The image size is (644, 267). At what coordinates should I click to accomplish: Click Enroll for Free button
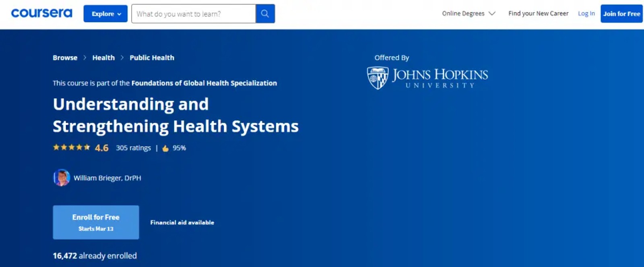pos(96,222)
